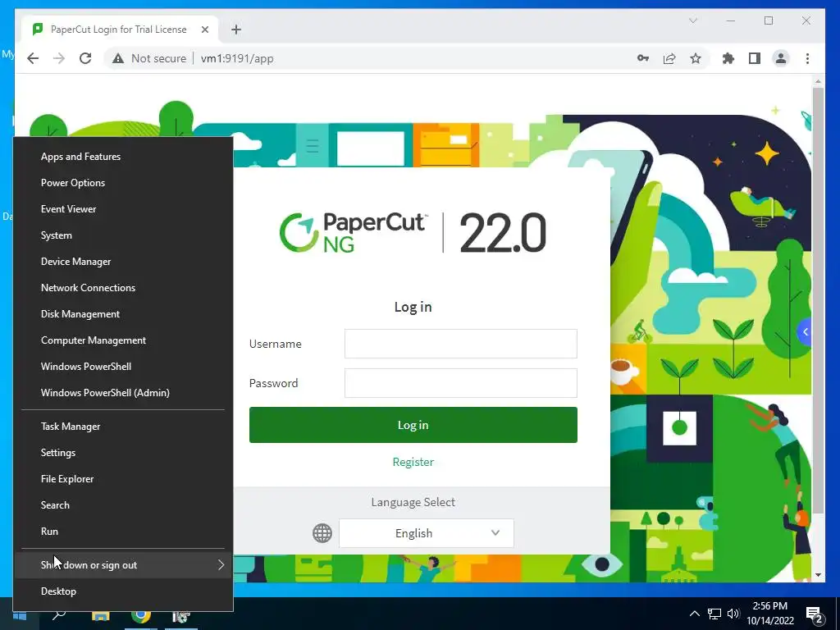Go back using the browser back arrow
This screenshot has width=840, height=630.
click(33, 58)
